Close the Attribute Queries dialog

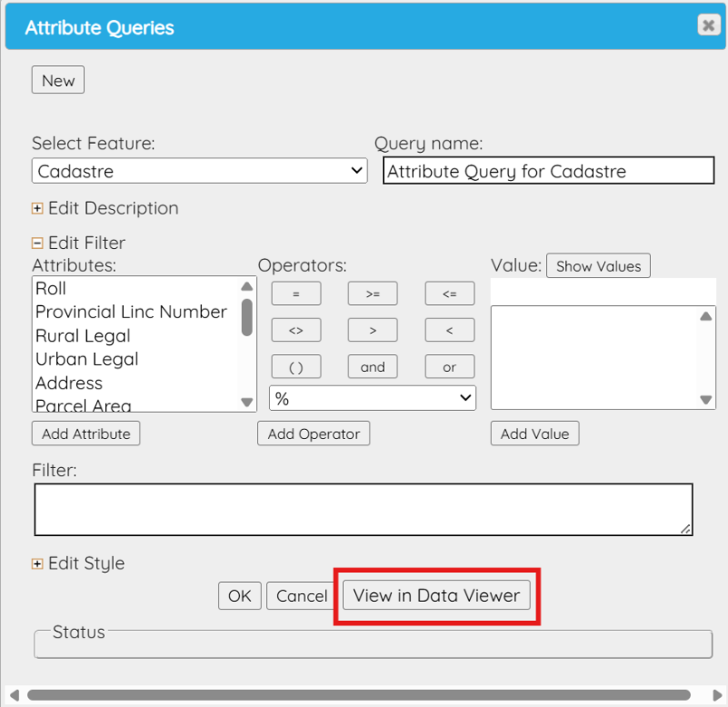tap(708, 25)
